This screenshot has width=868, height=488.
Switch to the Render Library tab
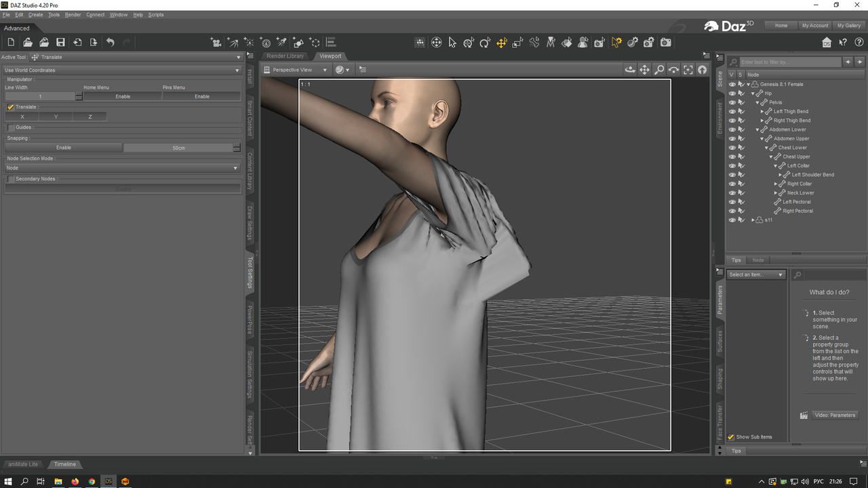click(x=285, y=56)
